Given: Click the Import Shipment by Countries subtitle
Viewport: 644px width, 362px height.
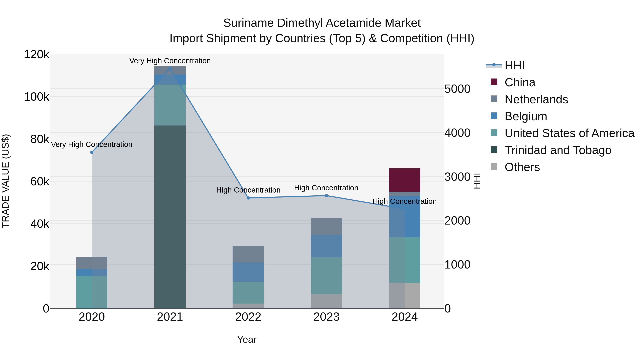Looking at the screenshot, I should tap(322, 38).
